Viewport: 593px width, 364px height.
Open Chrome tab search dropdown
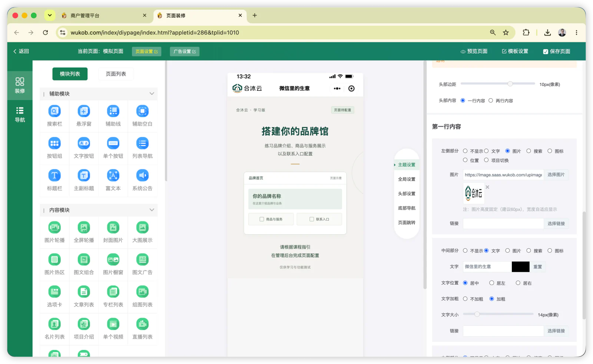click(x=50, y=15)
